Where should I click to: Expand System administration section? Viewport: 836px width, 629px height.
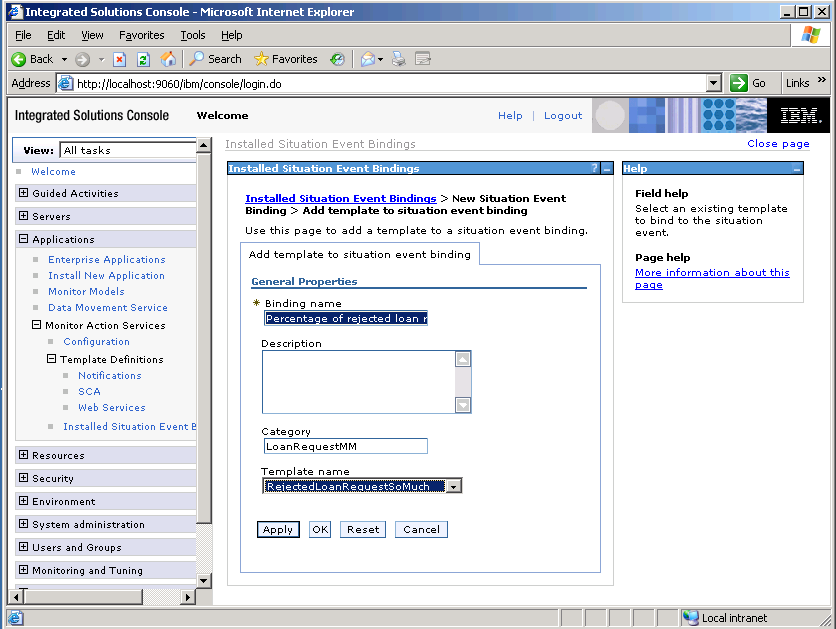[23, 523]
